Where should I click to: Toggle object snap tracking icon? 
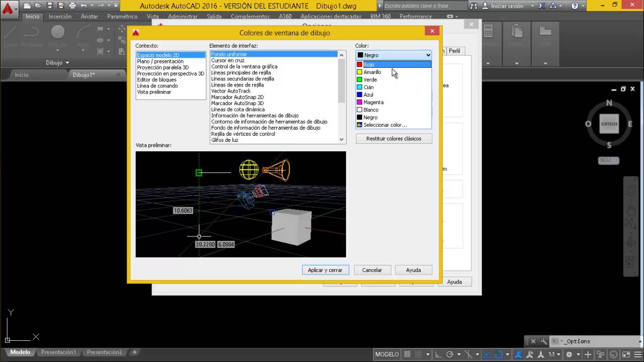coord(488,354)
